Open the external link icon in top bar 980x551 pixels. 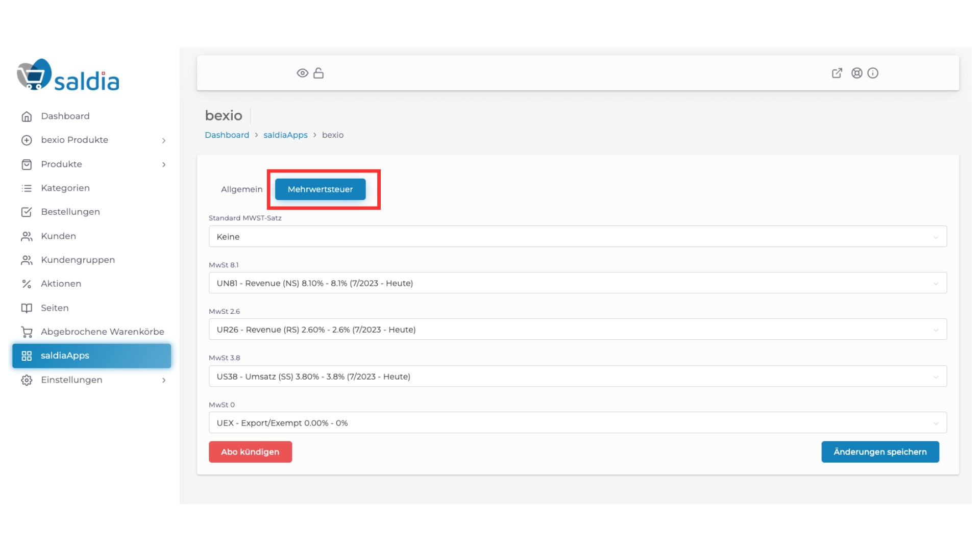(837, 73)
